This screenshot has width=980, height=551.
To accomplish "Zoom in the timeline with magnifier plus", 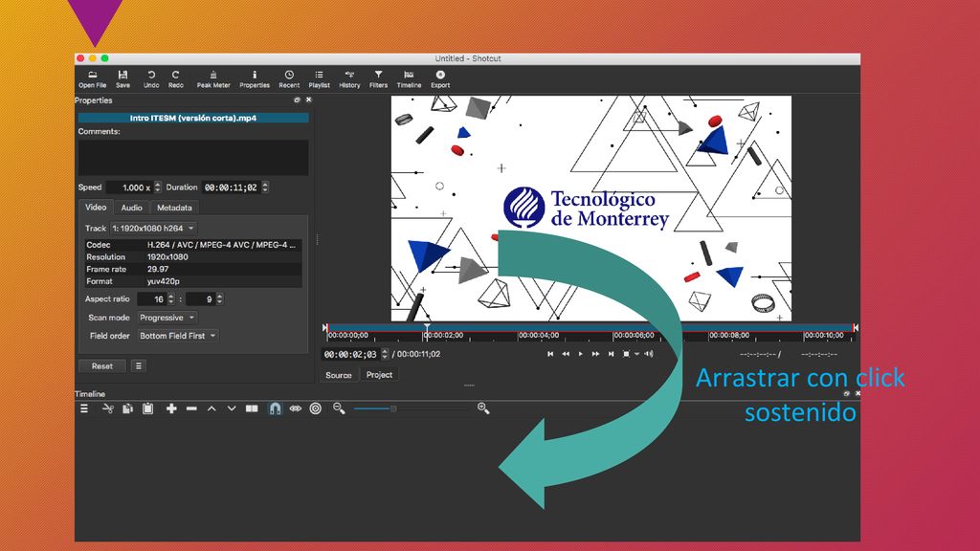I will pos(483,408).
